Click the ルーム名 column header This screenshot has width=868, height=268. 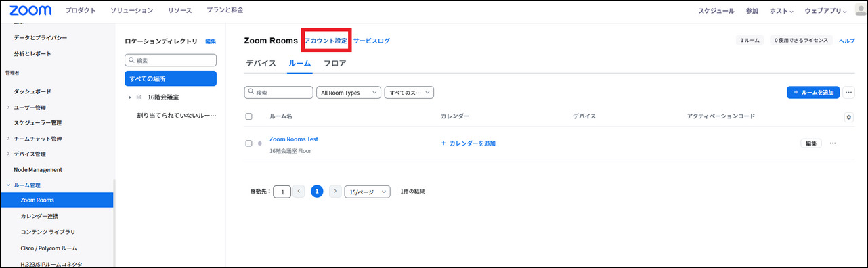click(281, 116)
